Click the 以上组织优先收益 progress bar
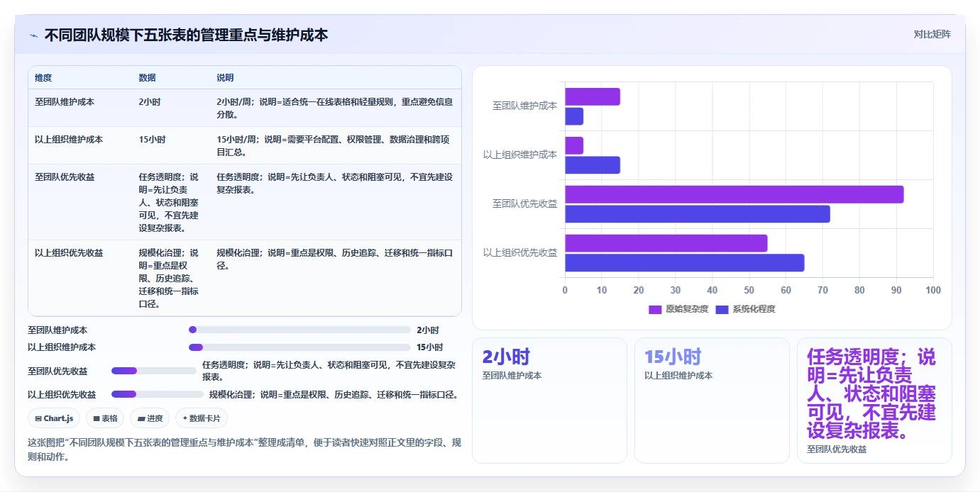The height and width of the screenshot is (492, 980). 157,394
